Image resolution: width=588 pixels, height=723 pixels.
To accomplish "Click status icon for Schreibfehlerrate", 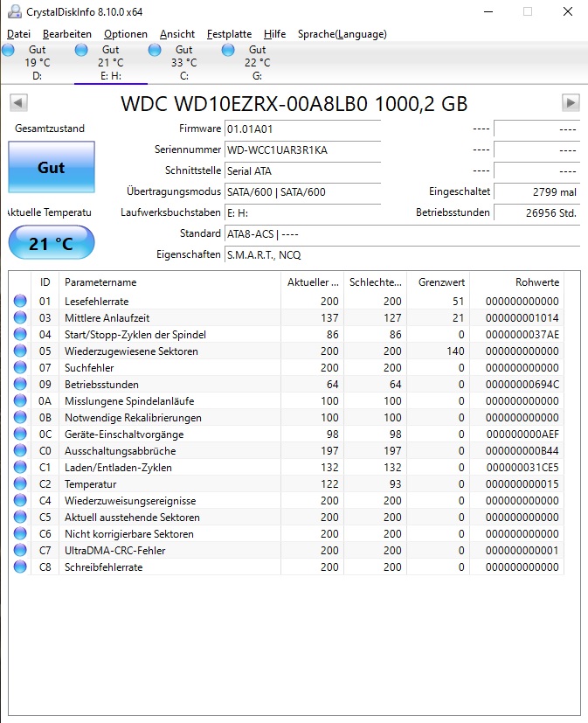I will (x=20, y=567).
